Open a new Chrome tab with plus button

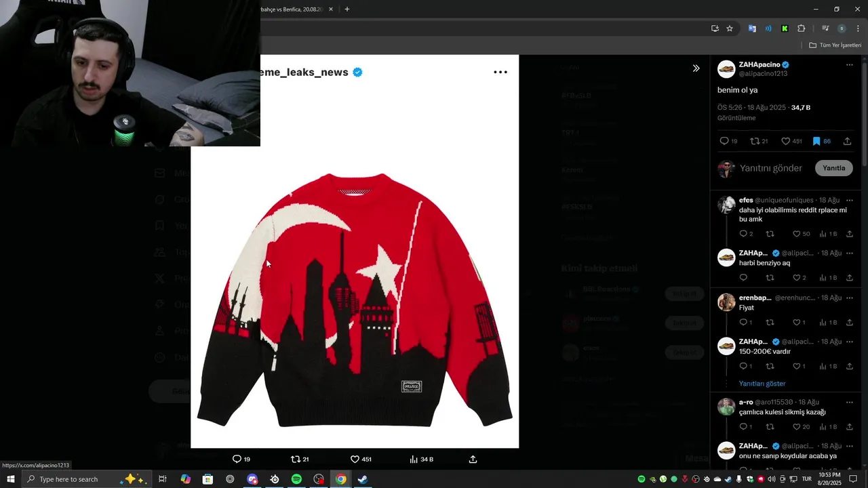click(347, 9)
